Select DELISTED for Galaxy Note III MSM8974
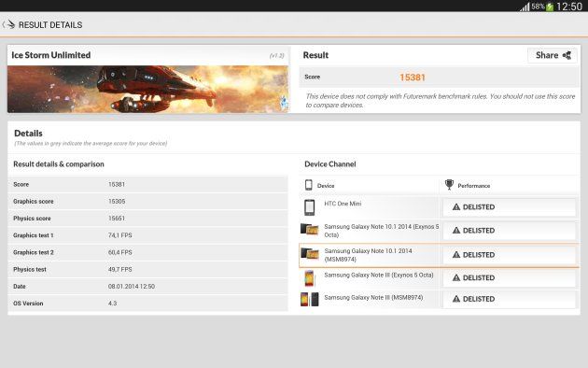Image resolution: width=588 pixels, height=368 pixels. click(x=510, y=299)
